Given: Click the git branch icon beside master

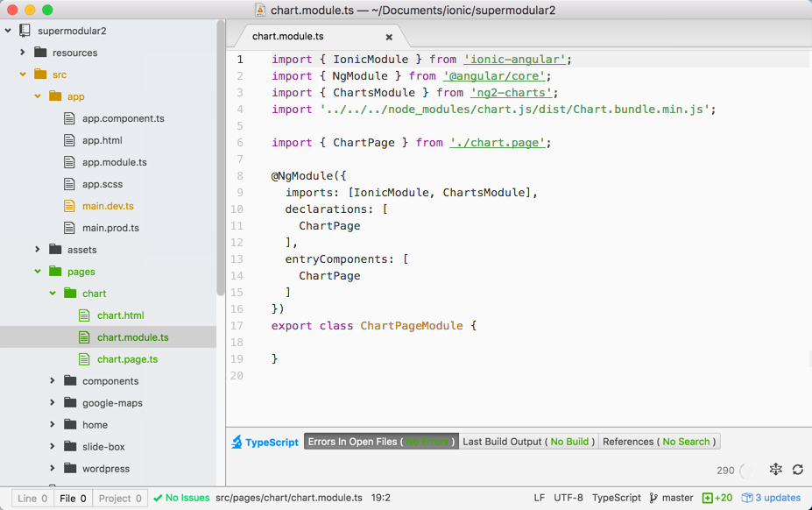Looking at the screenshot, I should 653,498.
